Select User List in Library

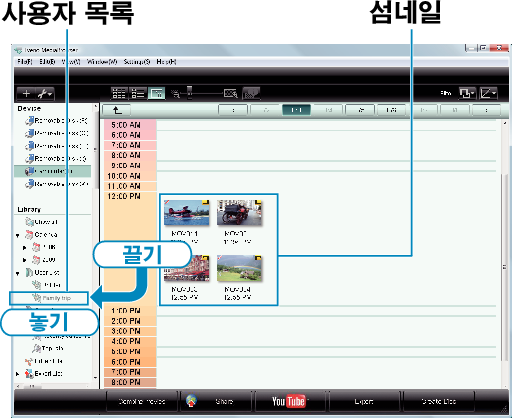click(x=47, y=273)
